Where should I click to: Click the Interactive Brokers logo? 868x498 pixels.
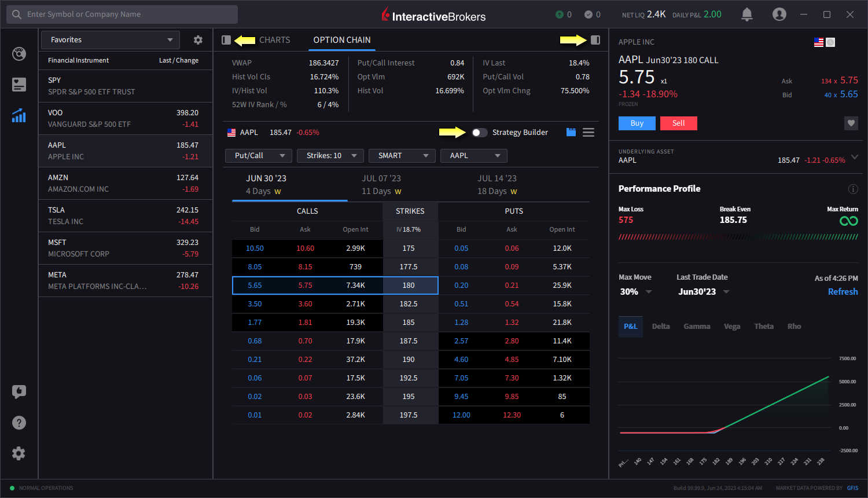click(x=433, y=15)
